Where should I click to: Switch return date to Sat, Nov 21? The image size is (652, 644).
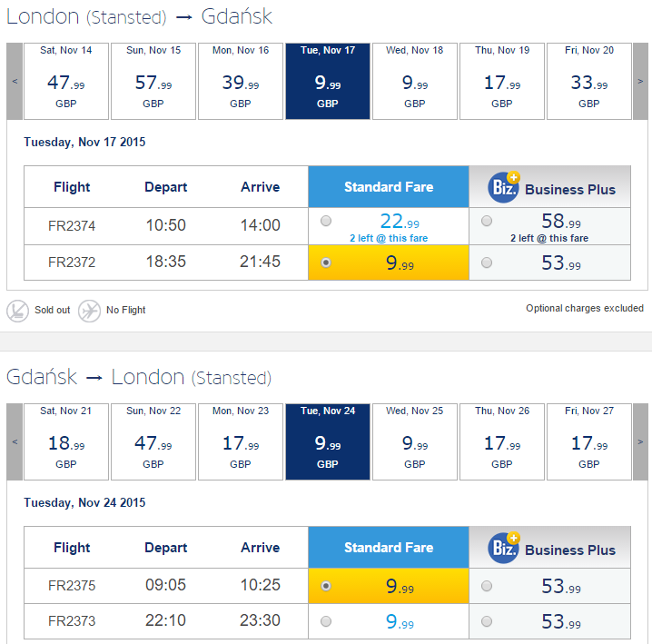pyautogui.click(x=66, y=441)
